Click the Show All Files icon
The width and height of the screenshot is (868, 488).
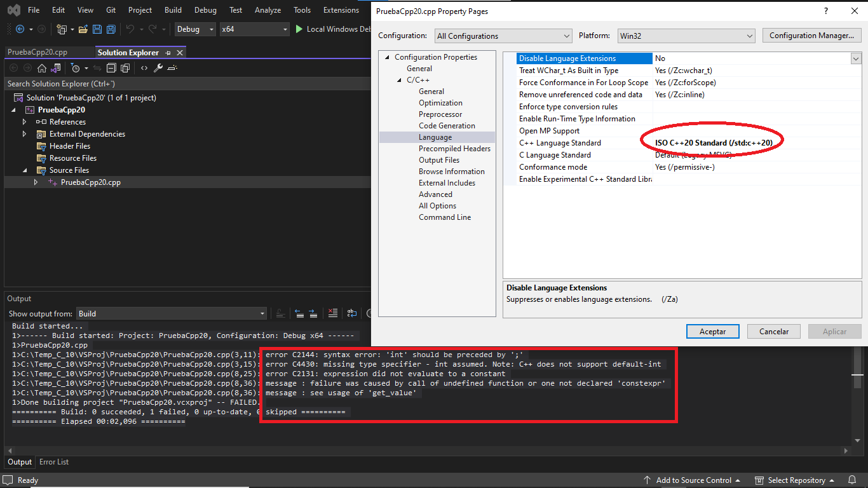pos(125,68)
